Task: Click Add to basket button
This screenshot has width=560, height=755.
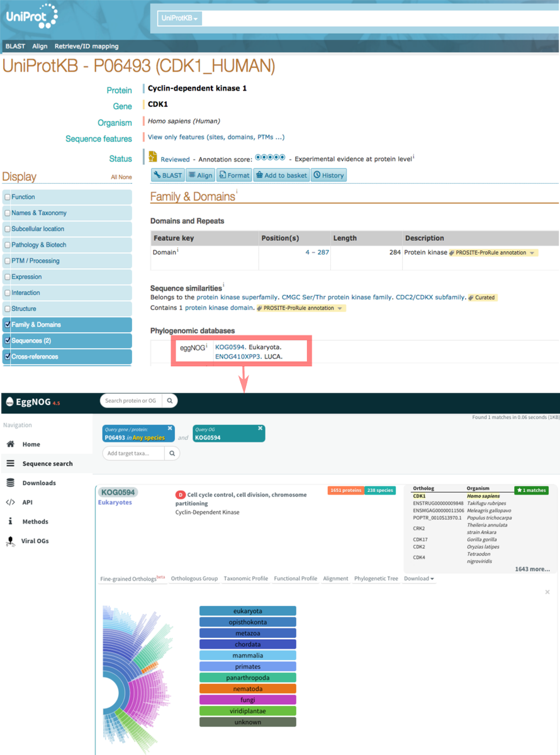Action: pyautogui.click(x=281, y=176)
